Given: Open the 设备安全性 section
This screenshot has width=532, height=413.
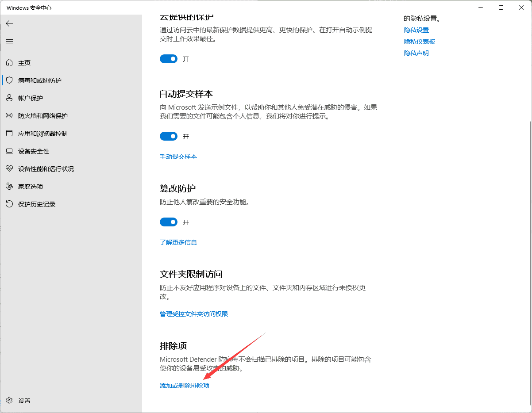Looking at the screenshot, I should point(9,151).
